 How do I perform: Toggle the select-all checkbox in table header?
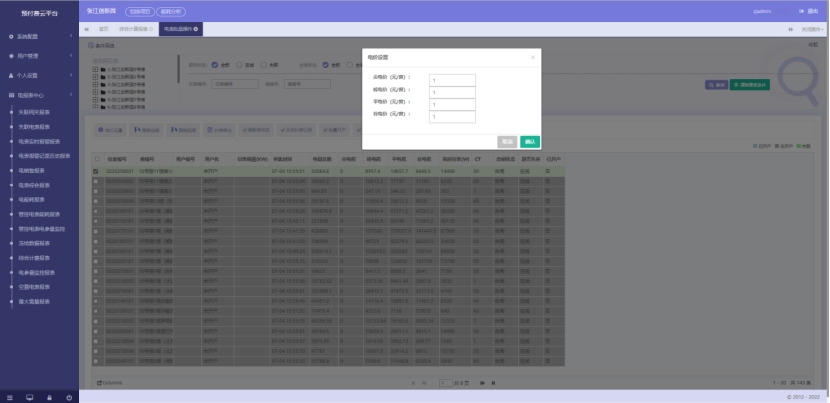96,159
